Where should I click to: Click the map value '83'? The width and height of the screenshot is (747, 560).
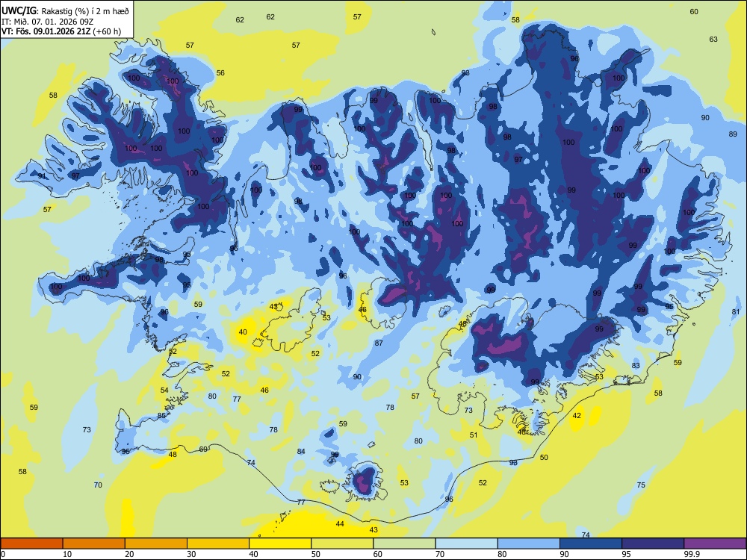pyautogui.click(x=636, y=365)
